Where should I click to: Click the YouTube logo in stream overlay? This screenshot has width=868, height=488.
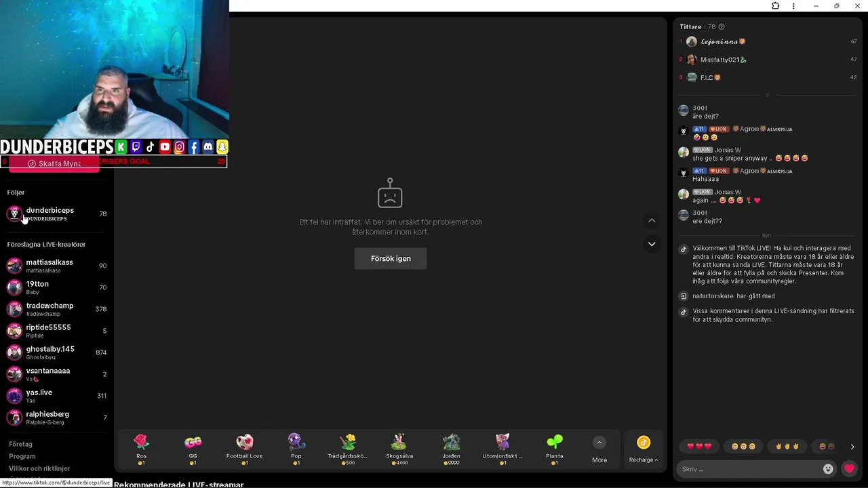[x=165, y=147]
